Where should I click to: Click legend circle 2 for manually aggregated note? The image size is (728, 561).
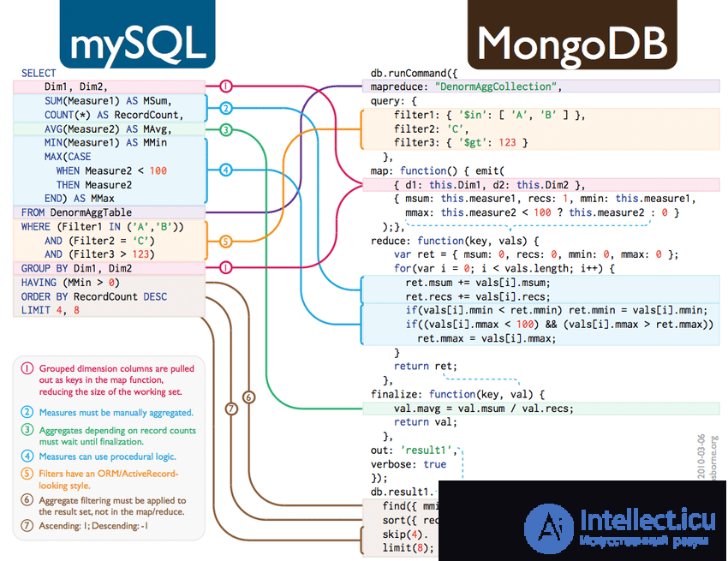27,412
